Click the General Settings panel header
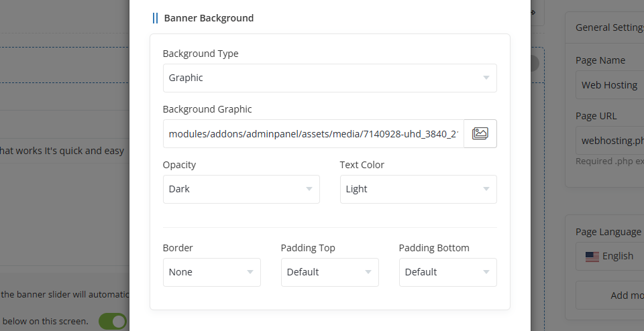Image resolution: width=644 pixels, height=331 pixels. tap(608, 27)
